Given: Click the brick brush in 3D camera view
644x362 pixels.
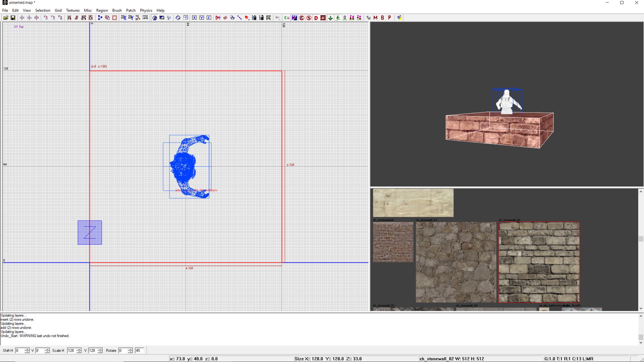Looking at the screenshot, I should (x=499, y=130).
